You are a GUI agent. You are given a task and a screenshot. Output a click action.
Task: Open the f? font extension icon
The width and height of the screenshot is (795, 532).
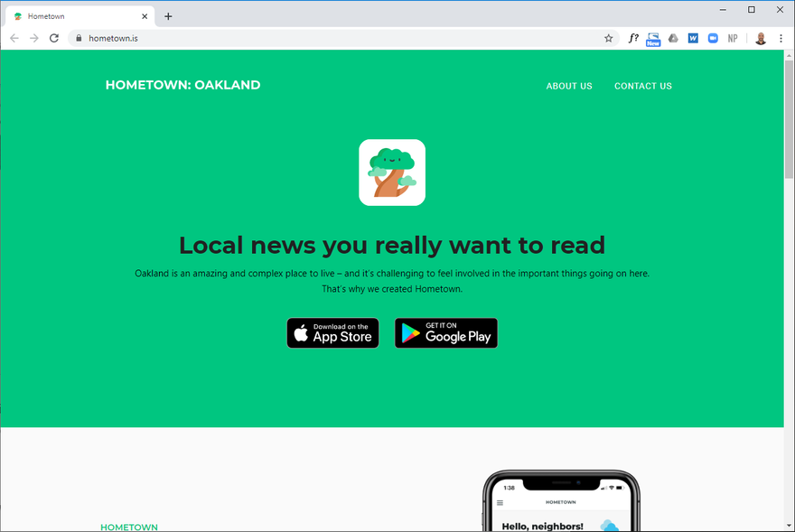coord(633,38)
